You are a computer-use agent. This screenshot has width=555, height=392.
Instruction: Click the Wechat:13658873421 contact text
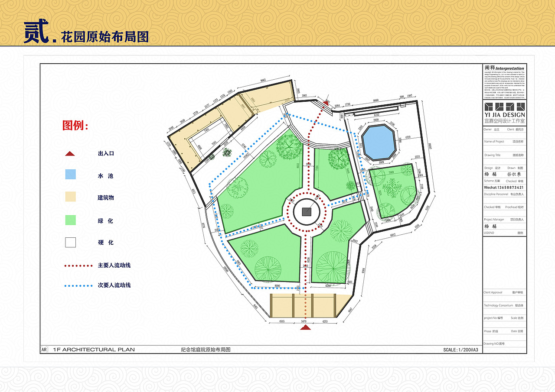tap(503, 187)
